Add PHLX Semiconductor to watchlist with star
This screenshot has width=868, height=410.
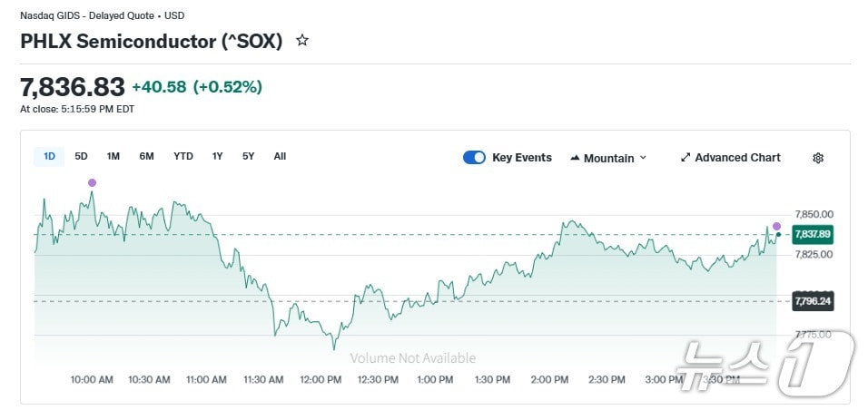tap(302, 41)
